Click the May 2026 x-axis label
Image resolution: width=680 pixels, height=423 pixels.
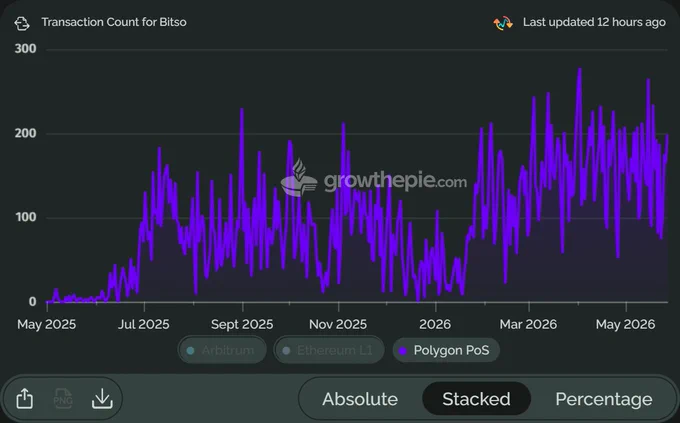(625, 325)
